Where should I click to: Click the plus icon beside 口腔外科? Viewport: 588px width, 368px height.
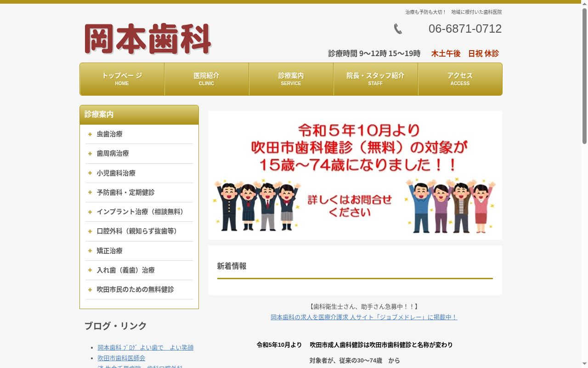pos(90,231)
